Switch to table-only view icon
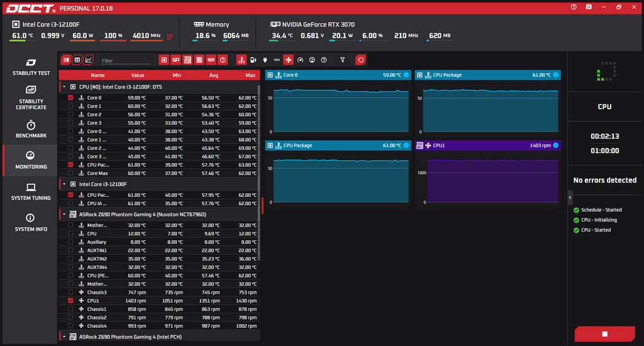The image size is (644, 346). (77, 60)
